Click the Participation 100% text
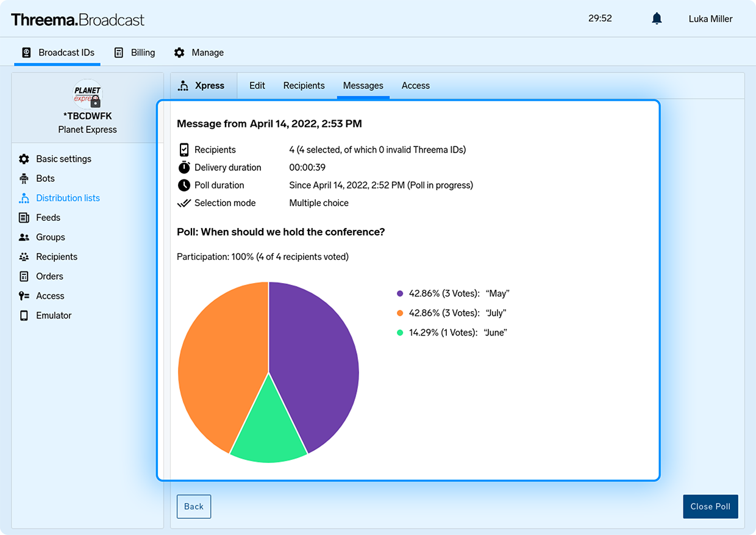This screenshot has height=535, width=756. pyautogui.click(x=263, y=257)
